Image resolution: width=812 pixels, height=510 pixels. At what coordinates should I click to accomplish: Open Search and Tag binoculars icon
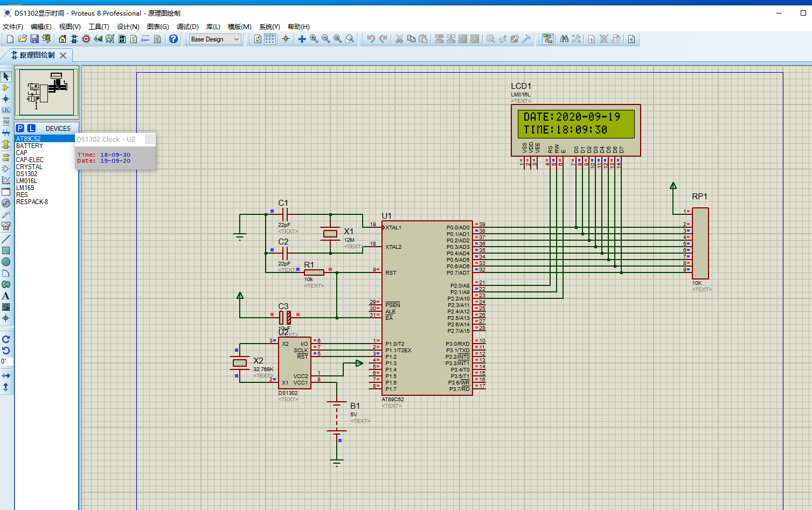click(564, 39)
